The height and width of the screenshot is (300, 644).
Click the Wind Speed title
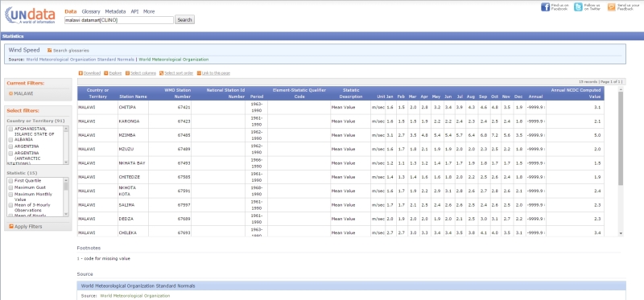point(24,50)
